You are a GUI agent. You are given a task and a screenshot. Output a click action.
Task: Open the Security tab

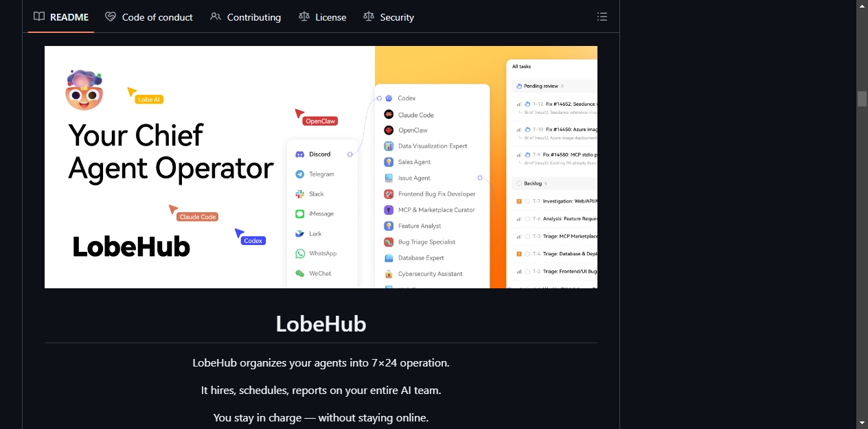[389, 17]
